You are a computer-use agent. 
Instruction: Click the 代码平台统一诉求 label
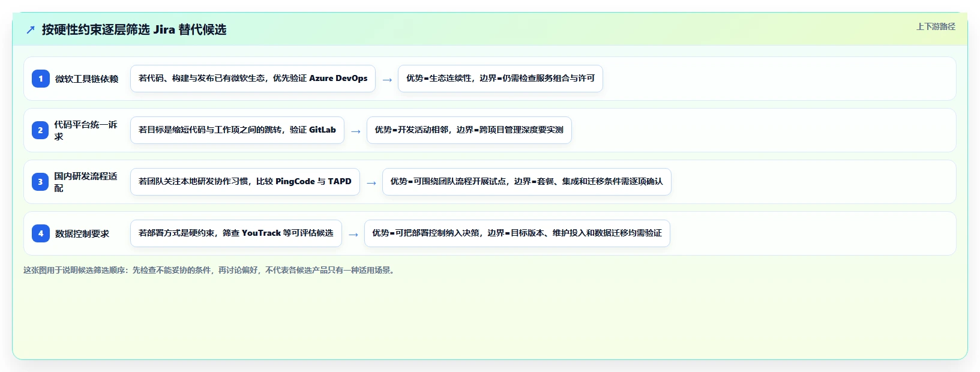pos(86,130)
